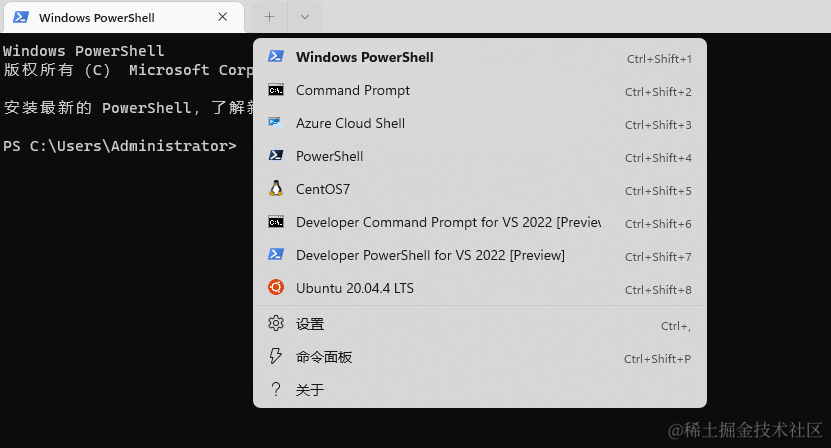Click the Ubuntu logo icon

point(276,287)
